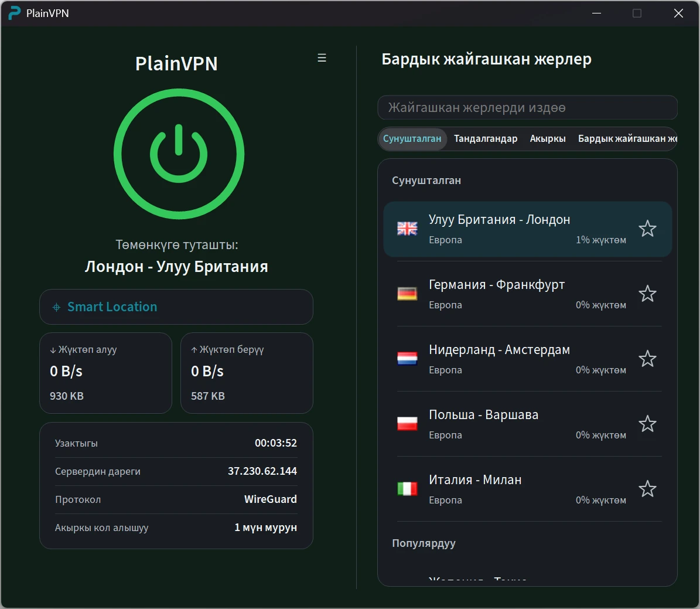The image size is (700, 609).
Task: Switch to the Бардык жайгашкан жерлер tab
Action: point(627,138)
